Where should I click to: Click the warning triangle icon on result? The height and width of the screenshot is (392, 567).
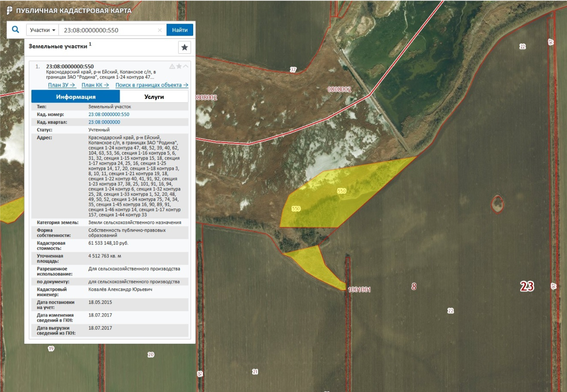(172, 66)
